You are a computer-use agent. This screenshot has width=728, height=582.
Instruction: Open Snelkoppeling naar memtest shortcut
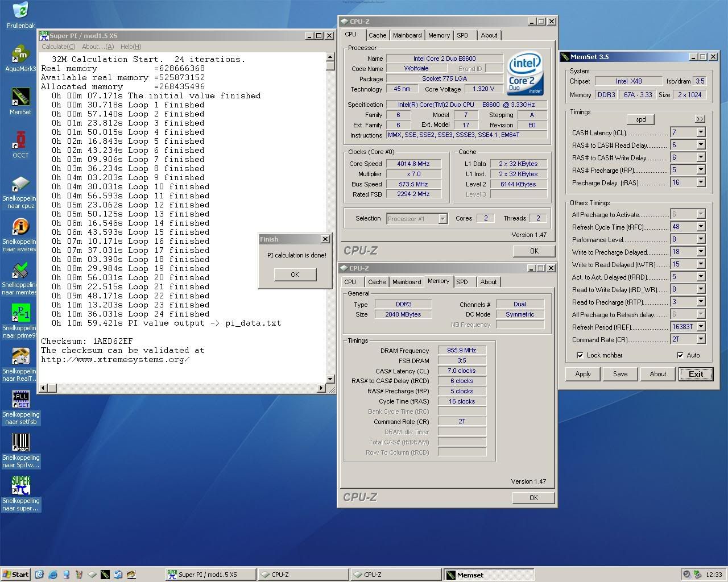click(20, 271)
